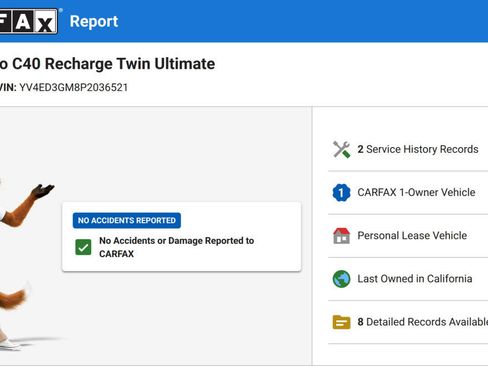Open Last Owned in California details

[415, 279]
